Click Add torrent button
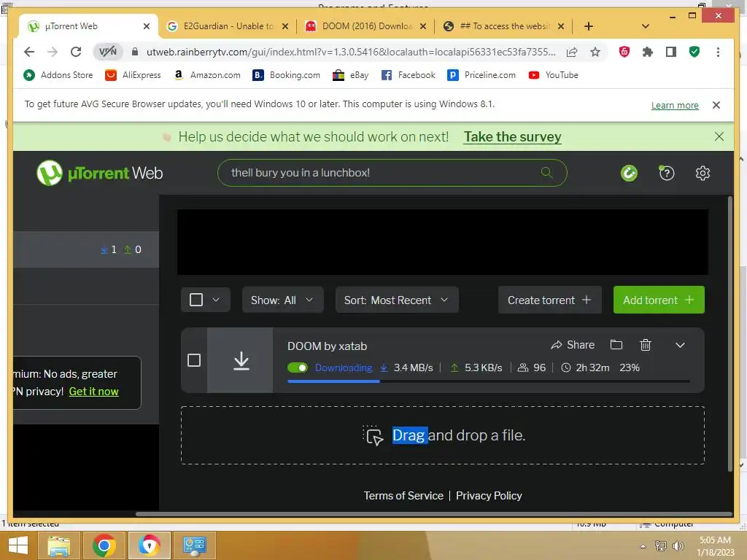Viewport: 747px width, 560px height. [x=659, y=300]
